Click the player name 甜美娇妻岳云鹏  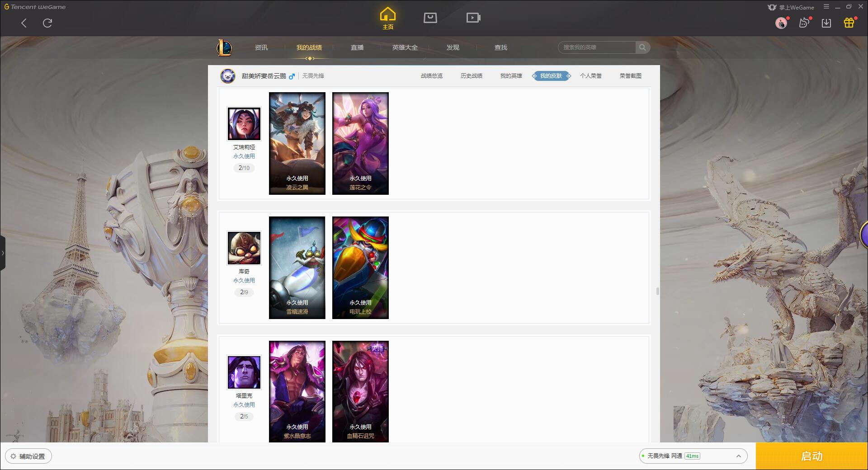click(x=264, y=76)
